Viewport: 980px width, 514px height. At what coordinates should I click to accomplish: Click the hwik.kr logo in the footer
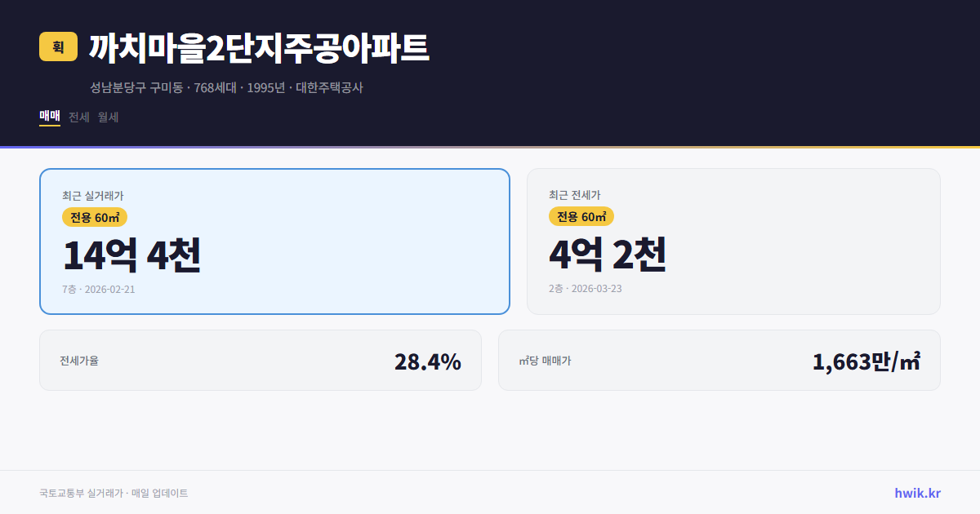coord(916,493)
